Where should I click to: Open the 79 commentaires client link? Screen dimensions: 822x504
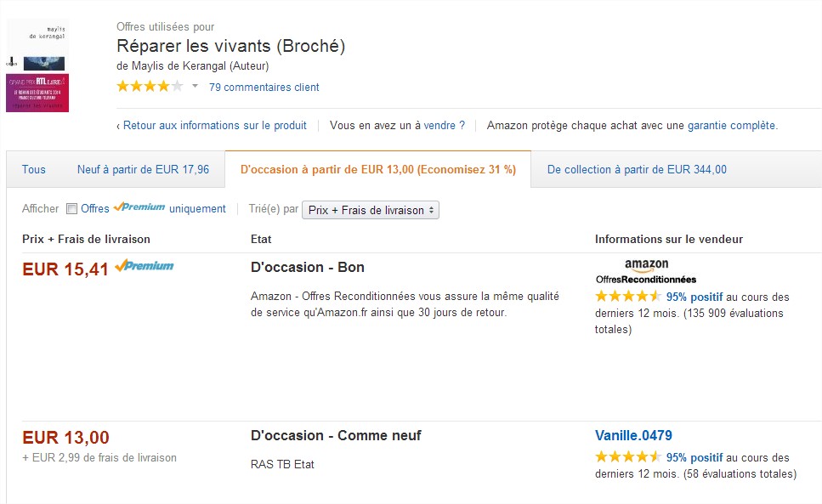point(264,87)
